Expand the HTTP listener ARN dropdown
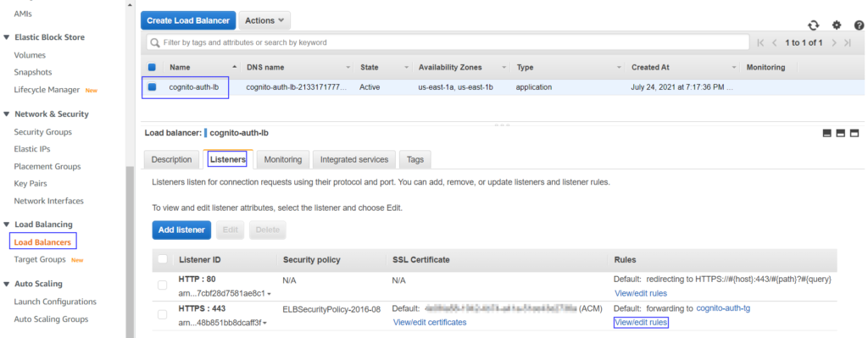This screenshot has height=338, width=868. (x=269, y=294)
